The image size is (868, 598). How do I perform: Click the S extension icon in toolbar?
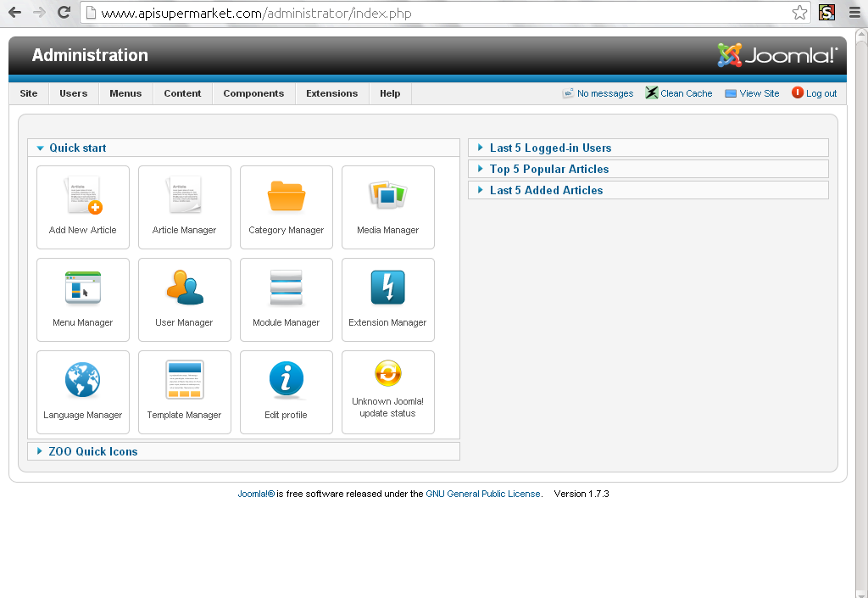[827, 12]
